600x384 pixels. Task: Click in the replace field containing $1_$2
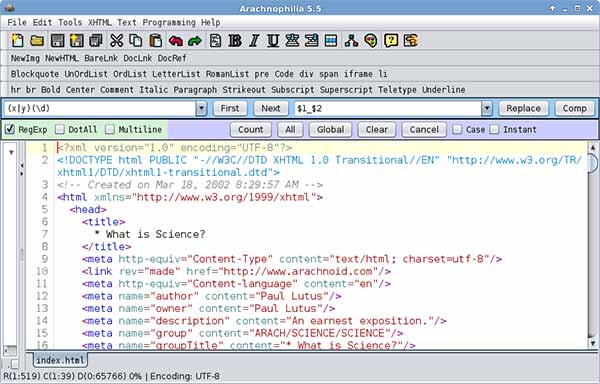tap(388, 109)
